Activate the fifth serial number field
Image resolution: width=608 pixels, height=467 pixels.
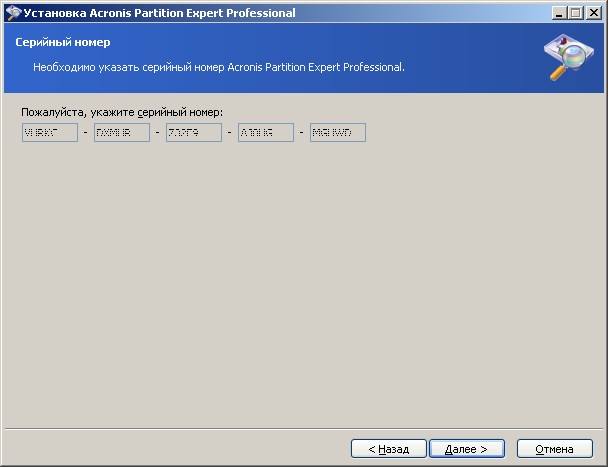tap(338, 132)
